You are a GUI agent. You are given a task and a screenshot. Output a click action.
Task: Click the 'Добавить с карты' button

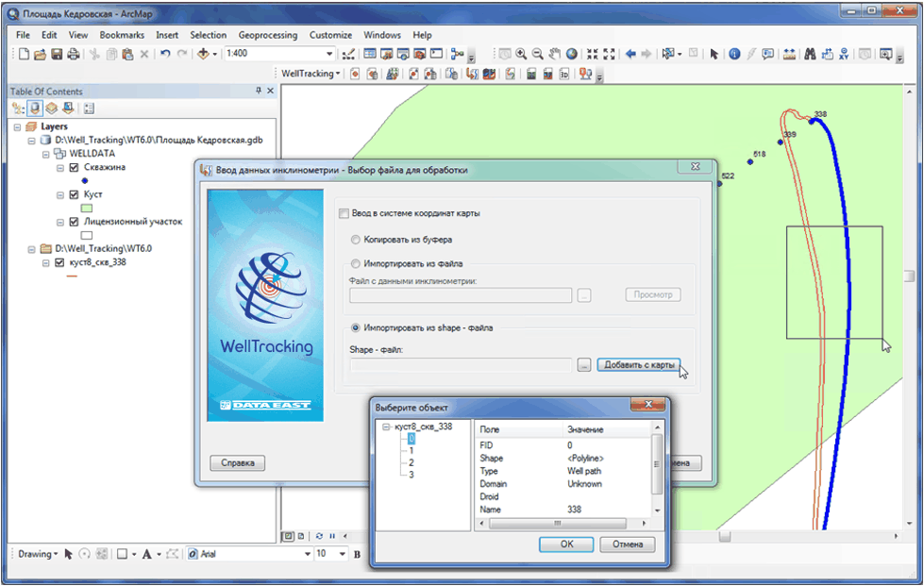639,365
